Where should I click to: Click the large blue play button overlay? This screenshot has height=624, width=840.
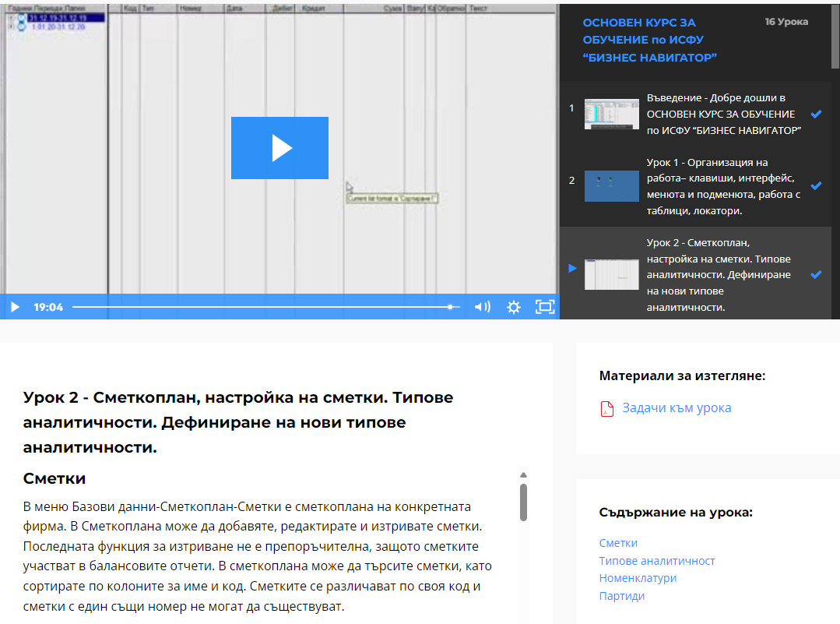pos(279,148)
